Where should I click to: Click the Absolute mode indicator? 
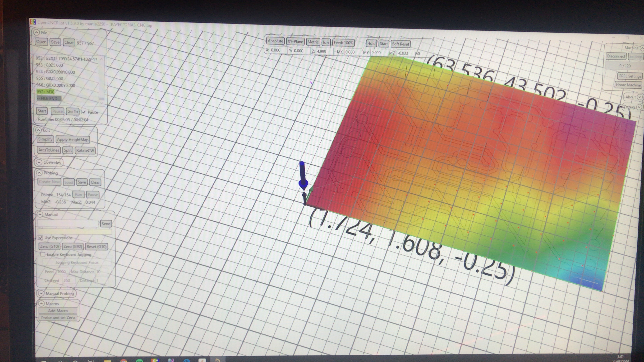click(x=275, y=41)
